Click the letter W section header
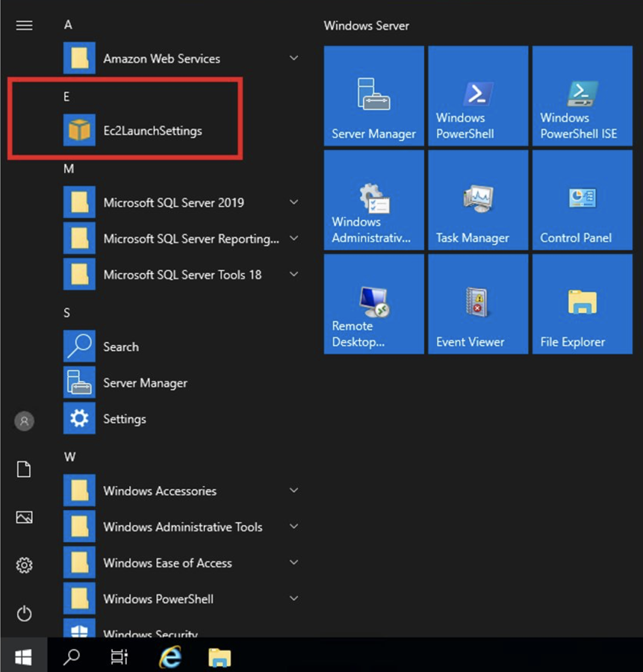 tap(70, 457)
